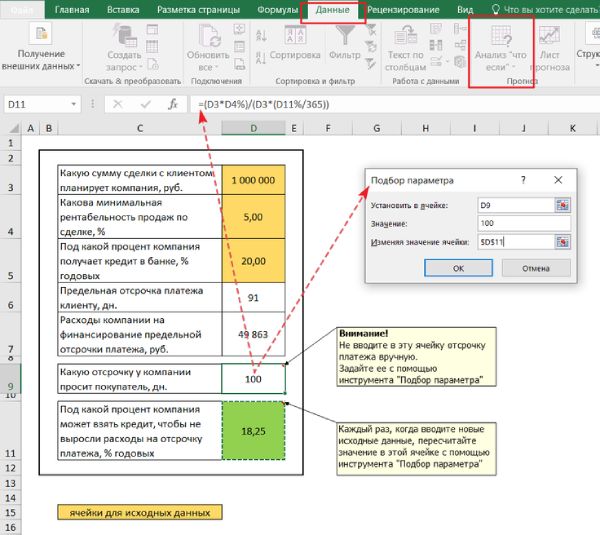This screenshot has width=600, height=535.
Task: Click the help question mark in dialog
Action: pyautogui.click(x=523, y=180)
